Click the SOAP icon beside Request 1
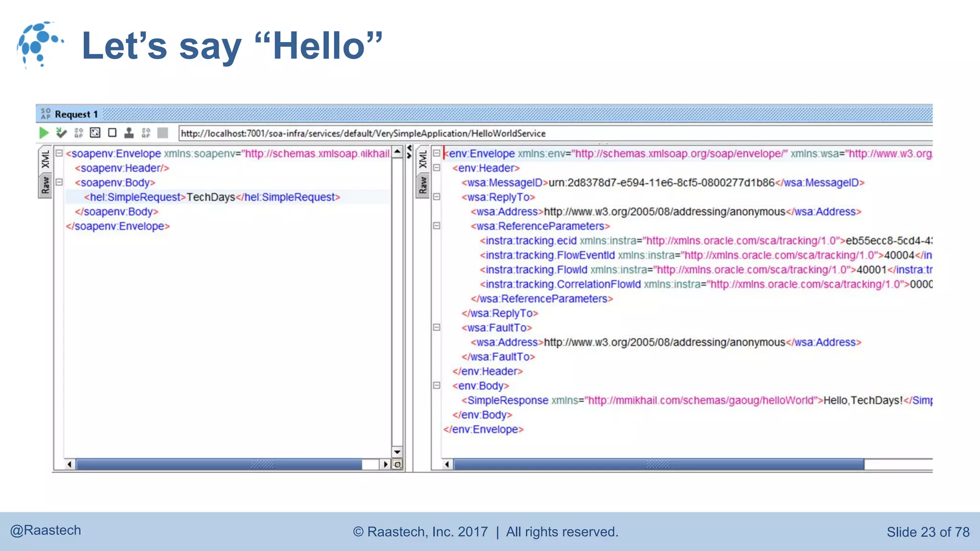980x551 pixels. [45, 114]
